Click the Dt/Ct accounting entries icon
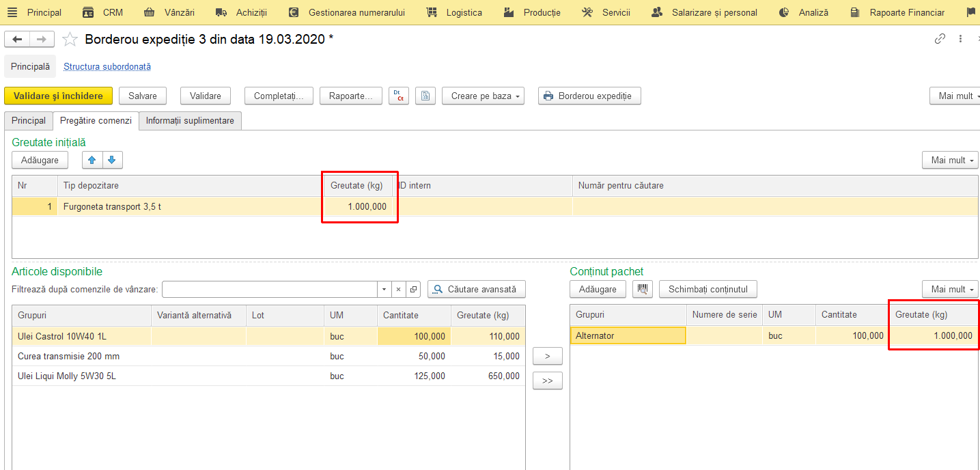The height and width of the screenshot is (470, 980). tap(399, 96)
